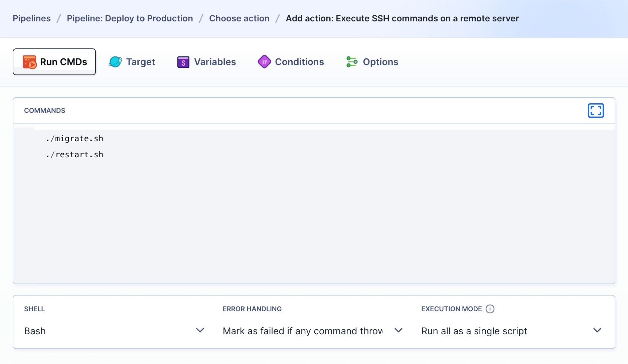
Task: Expand the commands editor to fullscreen
Action: pyautogui.click(x=596, y=111)
